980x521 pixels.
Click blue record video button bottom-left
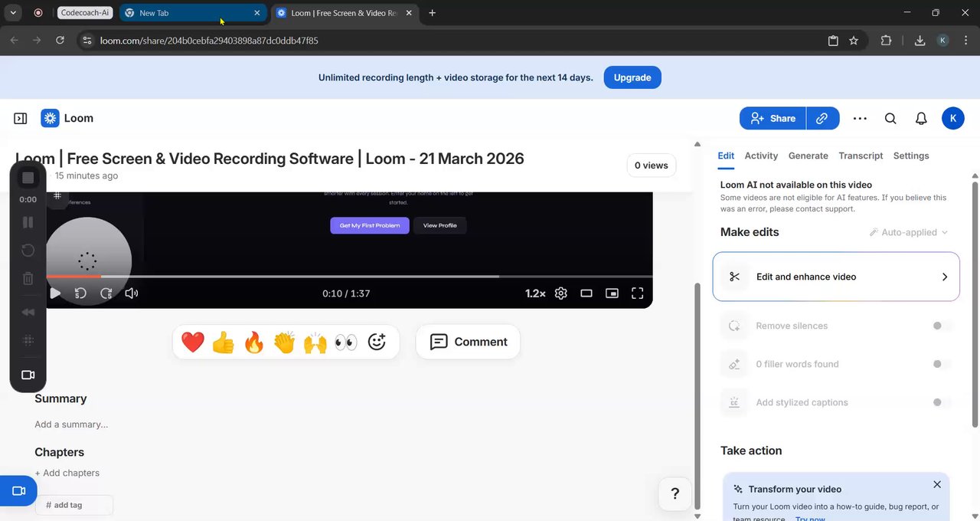[18, 491]
